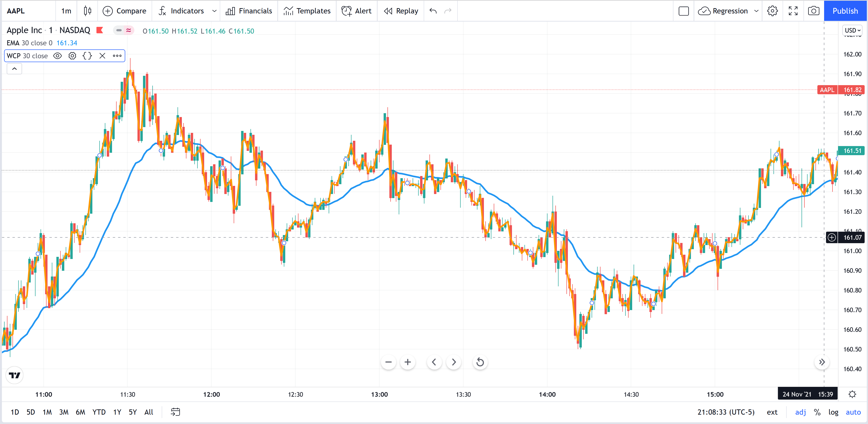Click the crosshair plus button at 161.07

click(x=832, y=237)
